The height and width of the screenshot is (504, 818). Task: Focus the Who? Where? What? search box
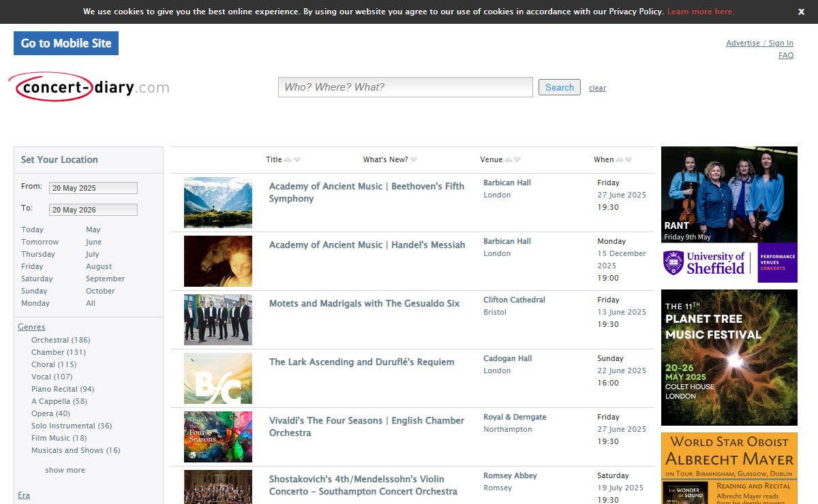(406, 87)
